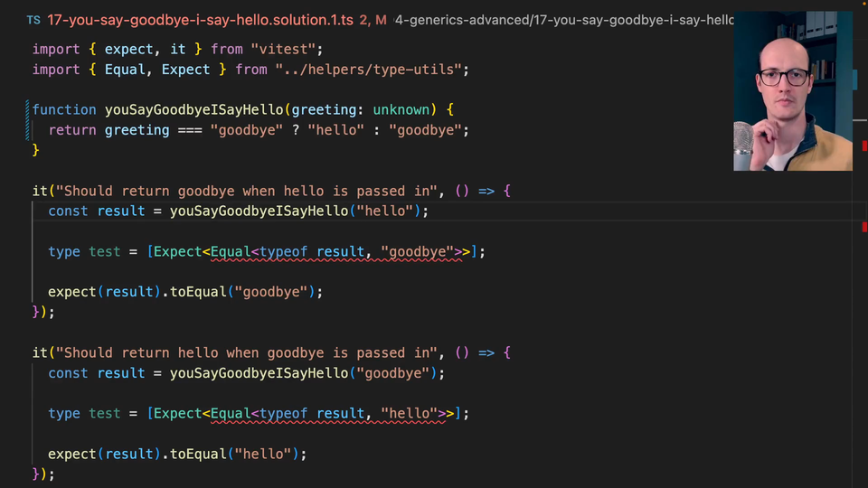Click the squiggly-underlined Equal in the first test

point(231,252)
